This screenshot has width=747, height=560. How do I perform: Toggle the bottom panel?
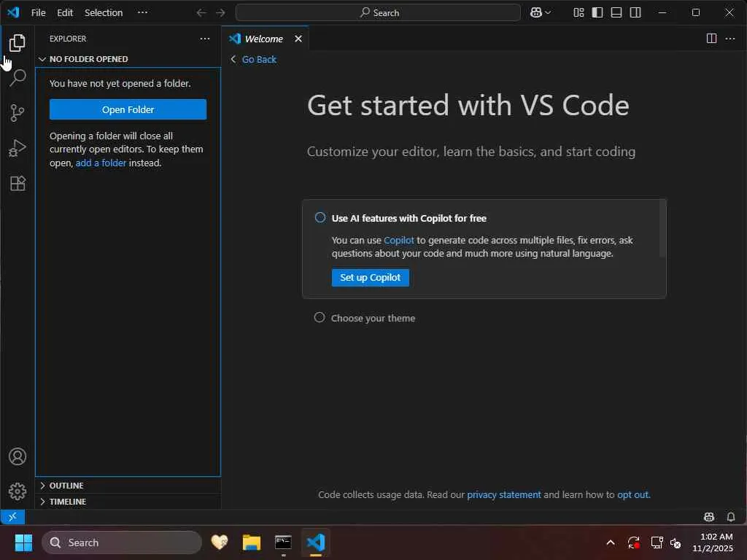coord(616,12)
